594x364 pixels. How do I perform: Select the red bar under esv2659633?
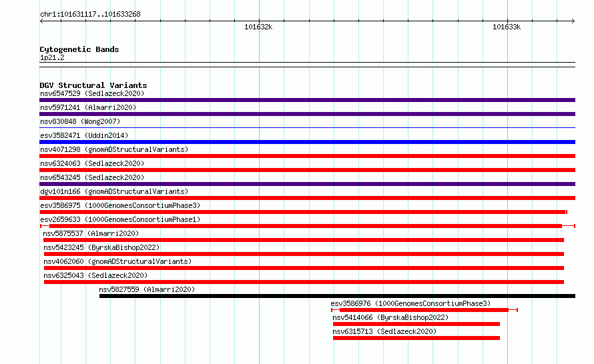307,226
